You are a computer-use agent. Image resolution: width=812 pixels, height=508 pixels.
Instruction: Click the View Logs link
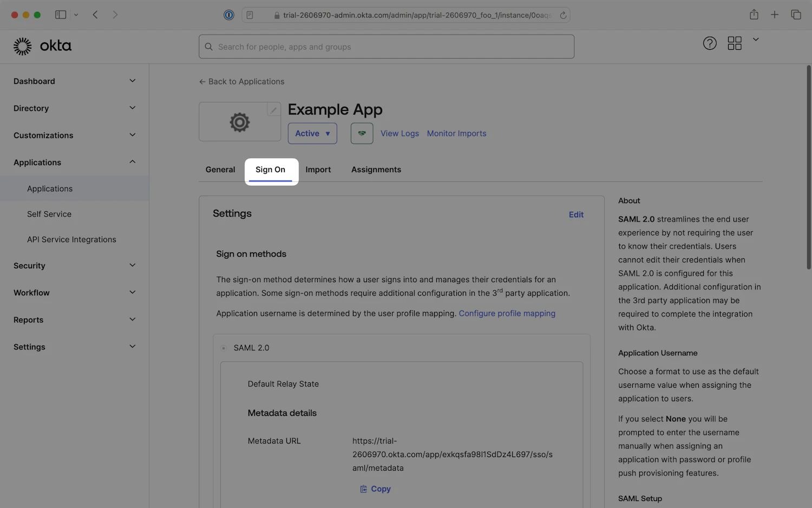(400, 134)
